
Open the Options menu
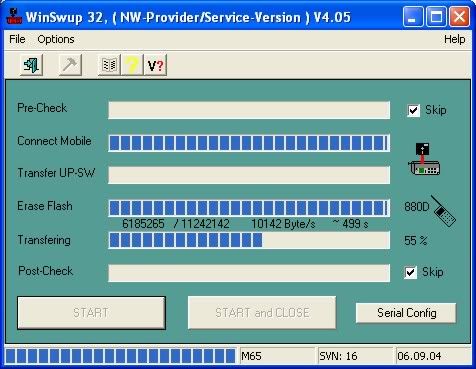[x=56, y=39]
